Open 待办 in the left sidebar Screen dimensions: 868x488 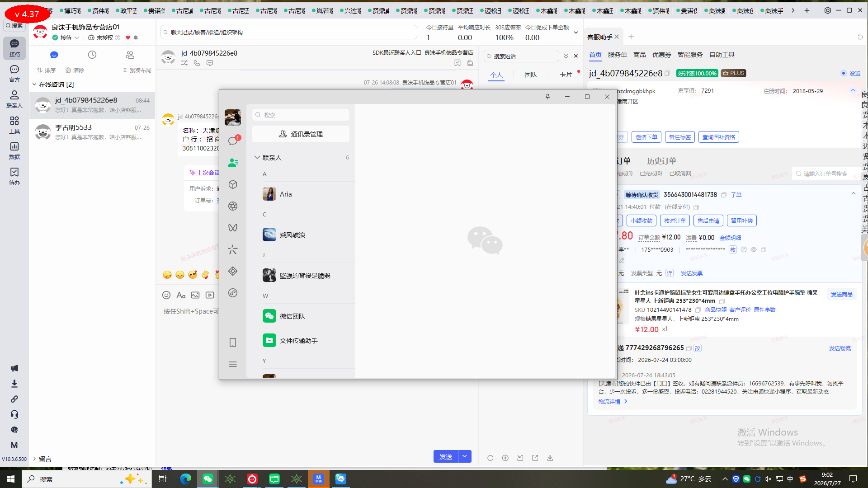click(14, 177)
